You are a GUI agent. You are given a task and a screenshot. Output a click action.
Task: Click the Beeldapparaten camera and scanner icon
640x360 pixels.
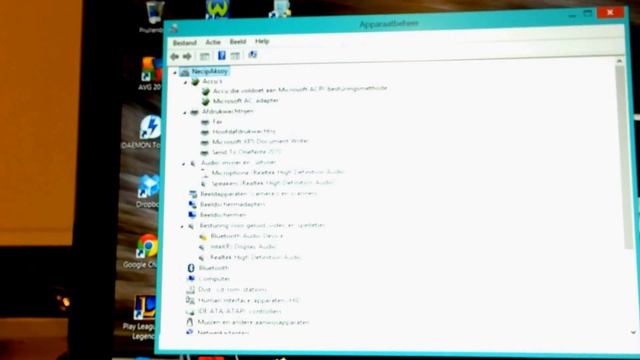[x=193, y=194]
